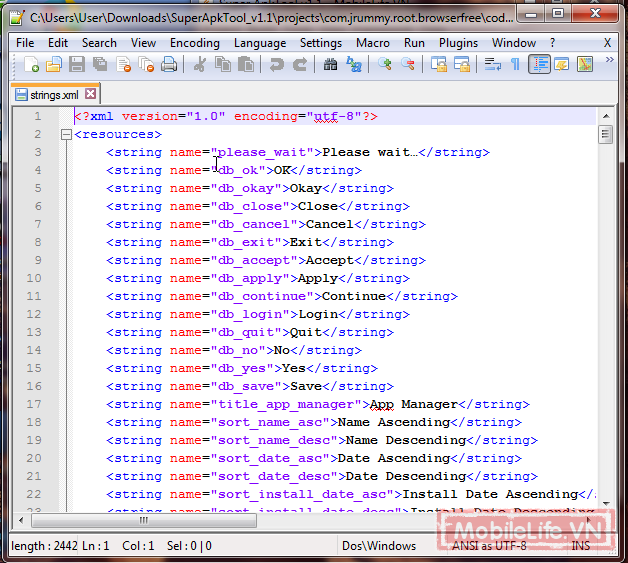The width and height of the screenshot is (628, 563).
Task: Toggle the Show Indent Guide icon
Action: [x=539, y=64]
